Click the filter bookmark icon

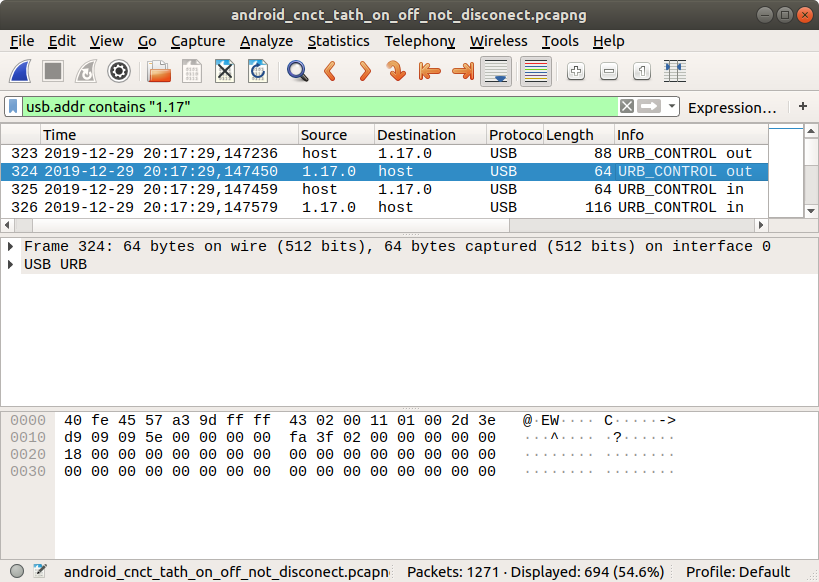[13, 107]
